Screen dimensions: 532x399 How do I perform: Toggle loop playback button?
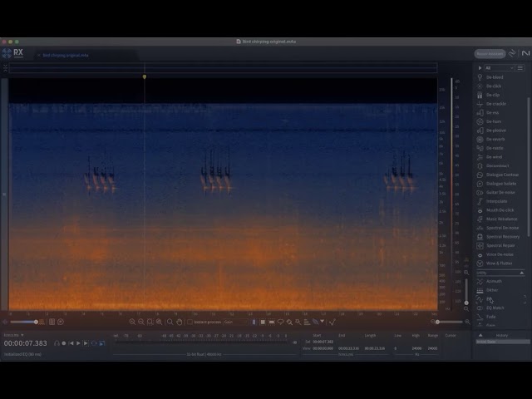point(94,343)
